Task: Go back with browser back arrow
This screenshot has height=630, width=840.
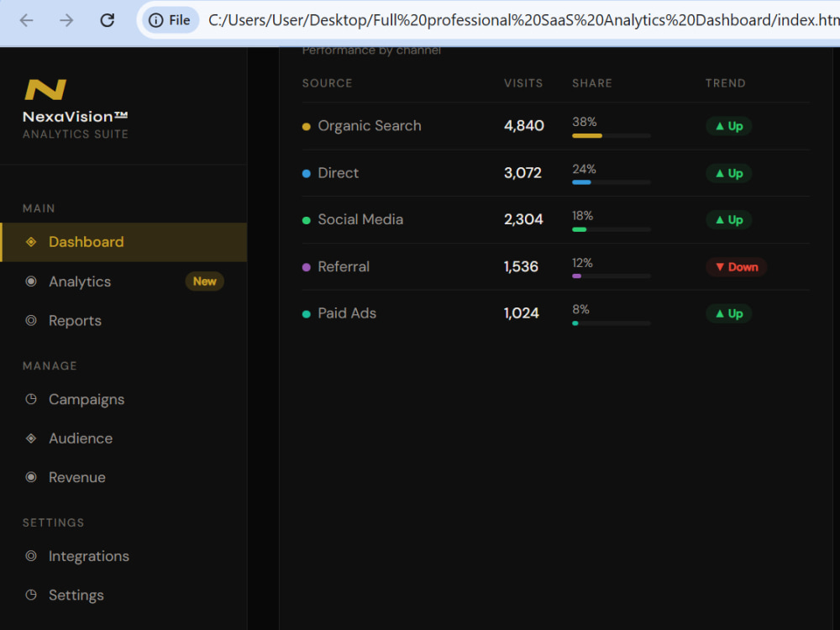Action: click(x=26, y=20)
